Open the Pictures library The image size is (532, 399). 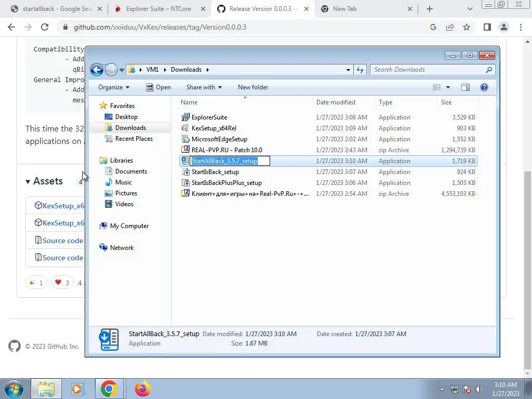click(126, 193)
